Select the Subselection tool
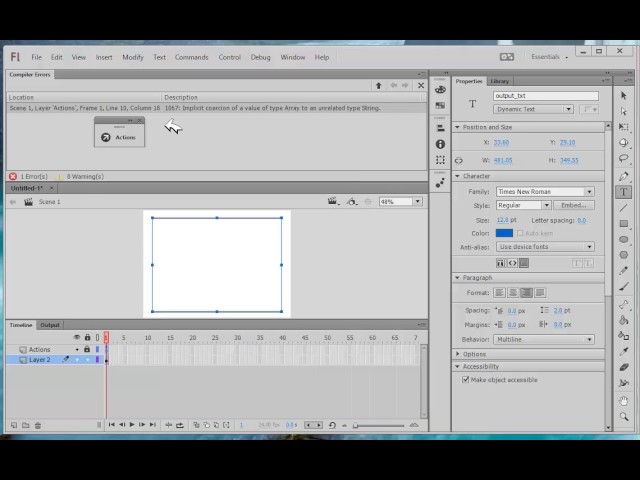This screenshot has height=480, width=640. click(623, 111)
